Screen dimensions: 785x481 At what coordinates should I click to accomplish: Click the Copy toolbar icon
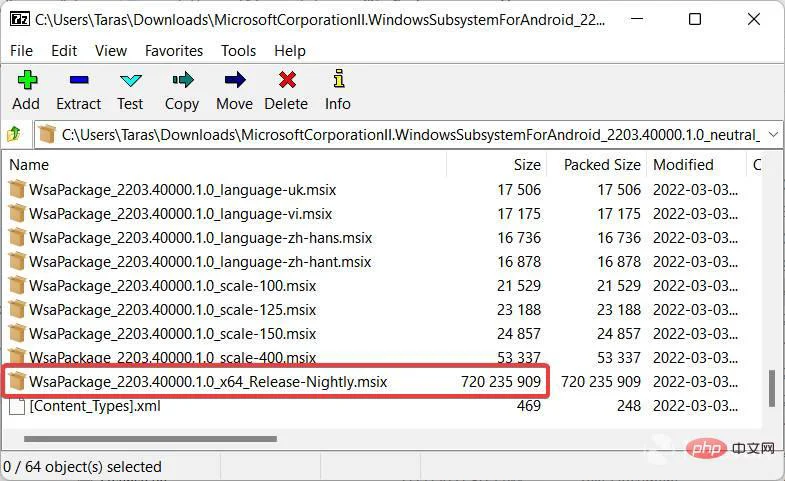pyautogui.click(x=183, y=80)
